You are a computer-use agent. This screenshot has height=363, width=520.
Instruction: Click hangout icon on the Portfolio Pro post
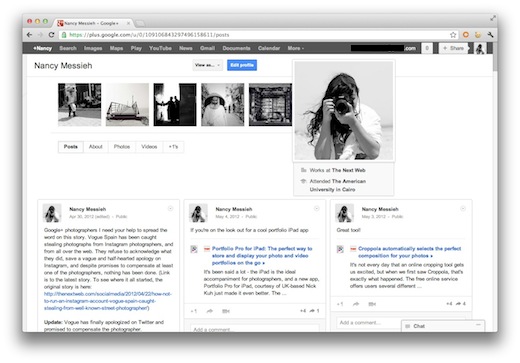click(x=226, y=311)
